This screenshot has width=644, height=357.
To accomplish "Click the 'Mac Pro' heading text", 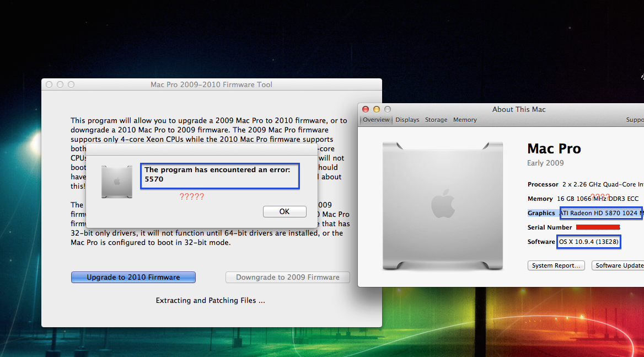I will (x=554, y=148).
